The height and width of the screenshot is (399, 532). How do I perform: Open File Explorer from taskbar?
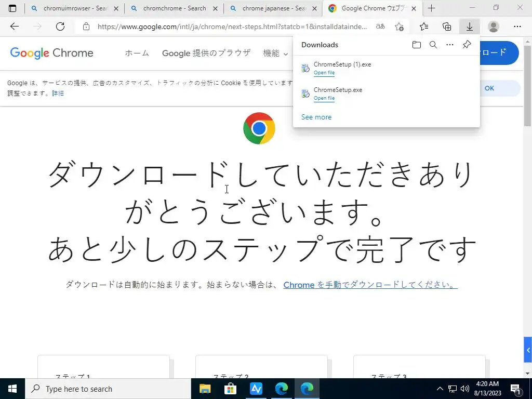205,389
